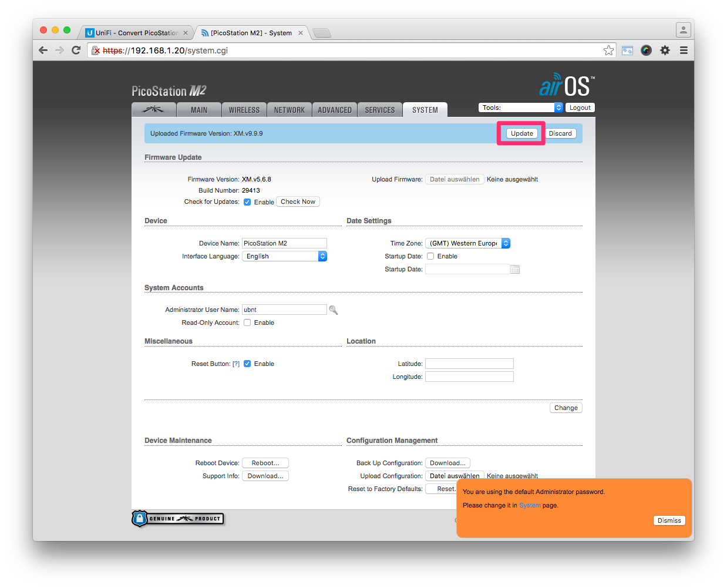Click the Change button
Viewport: 727px width, 588px height.
pyautogui.click(x=566, y=408)
